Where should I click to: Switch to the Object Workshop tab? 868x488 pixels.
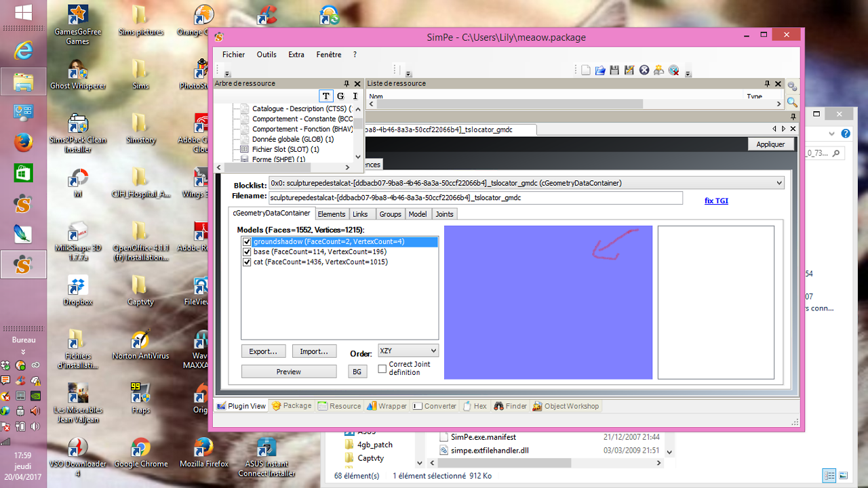(566, 407)
